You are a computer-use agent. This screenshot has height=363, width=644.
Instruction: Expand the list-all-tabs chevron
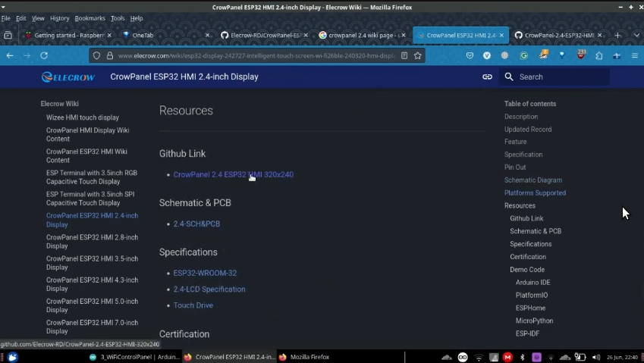(x=636, y=36)
